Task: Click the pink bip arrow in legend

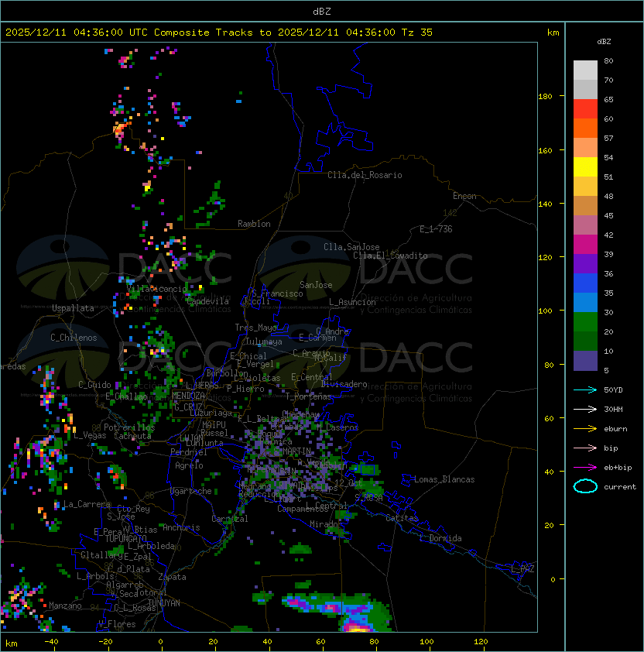Action: pos(585,448)
